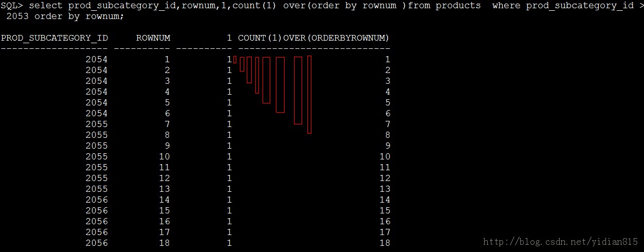Click the constant 1 in the ROWNUM 17 row
Image resolution: width=644 pixels, height=252 pixels.
click(x=229, y=232)
